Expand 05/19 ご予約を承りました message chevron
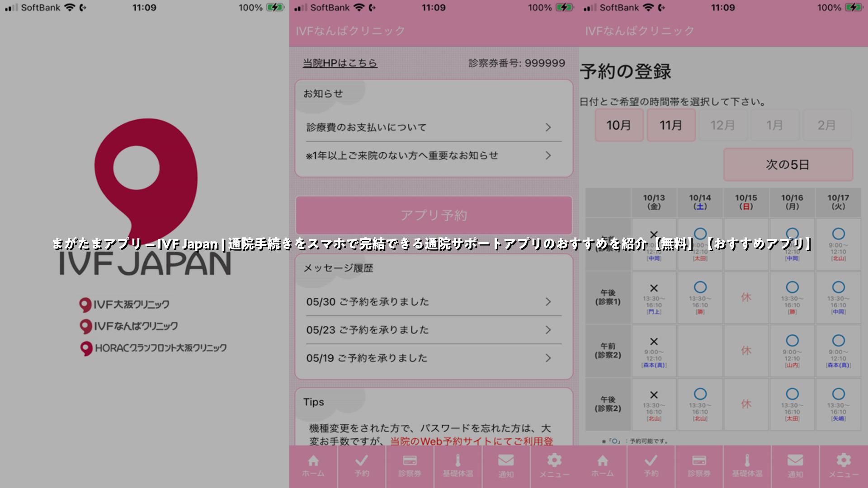 tap(548, 358)
